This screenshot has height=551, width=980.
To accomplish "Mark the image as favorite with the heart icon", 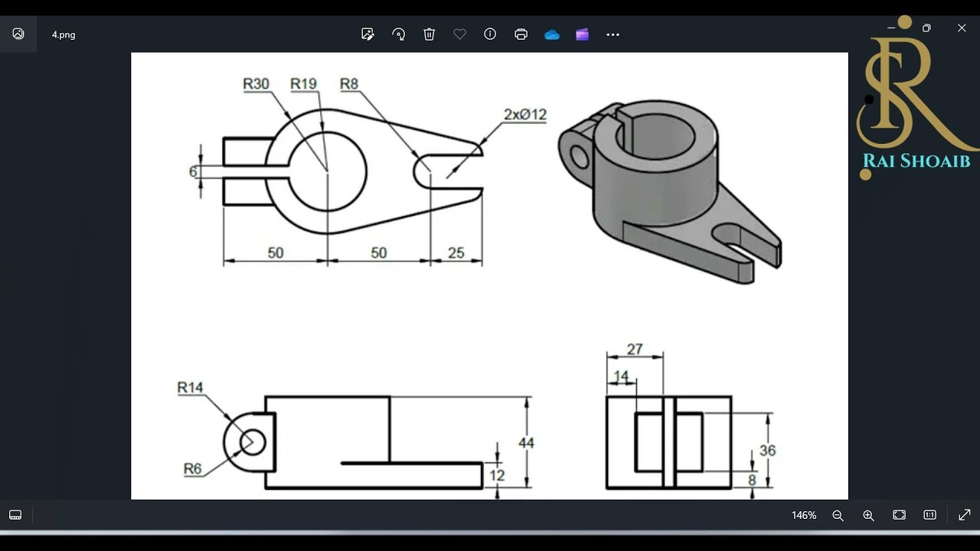I will [459, 34].
